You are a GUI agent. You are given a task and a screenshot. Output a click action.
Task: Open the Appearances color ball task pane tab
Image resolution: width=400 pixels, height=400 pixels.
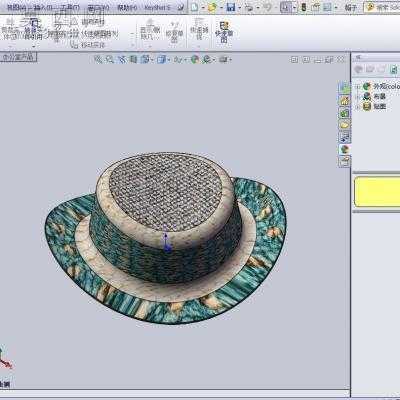(x=344, y=149)
